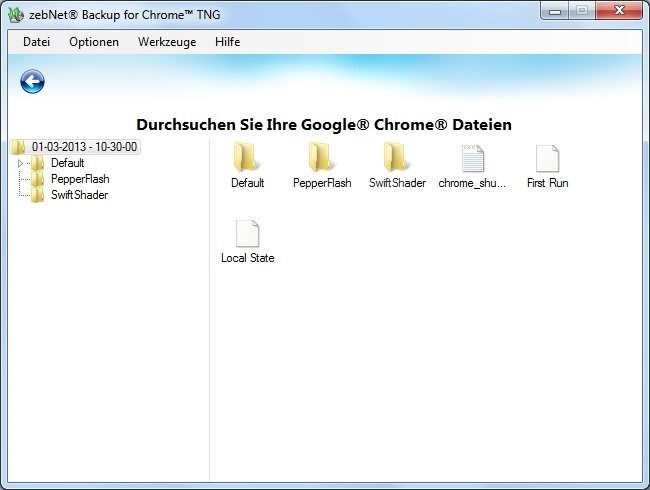650x490 pixels.
Task: Expand the Default folder in tree
Action: pos(20,163)
